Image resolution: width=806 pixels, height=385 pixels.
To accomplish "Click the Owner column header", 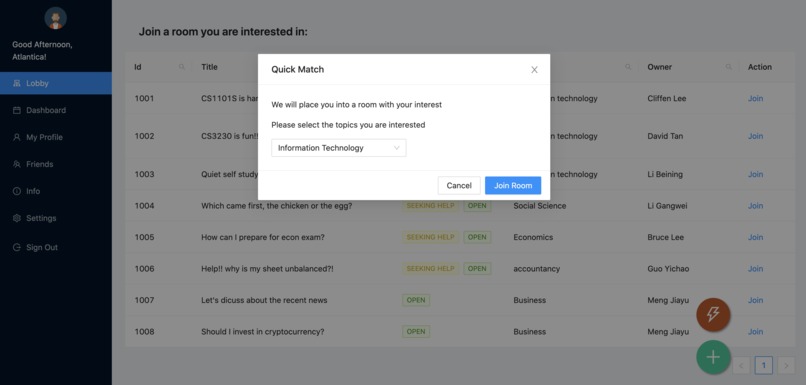I will point(660,67).
